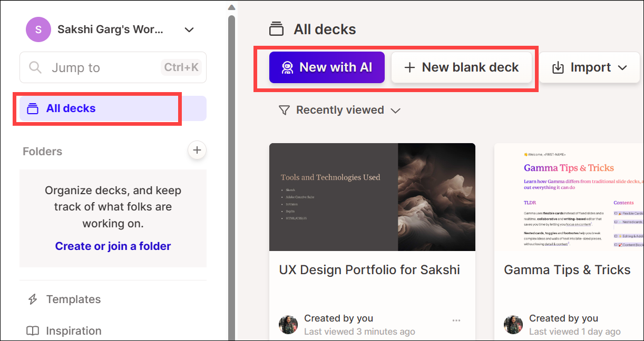Click the Folders section label
644x341 pixels.
coord(42,152)
